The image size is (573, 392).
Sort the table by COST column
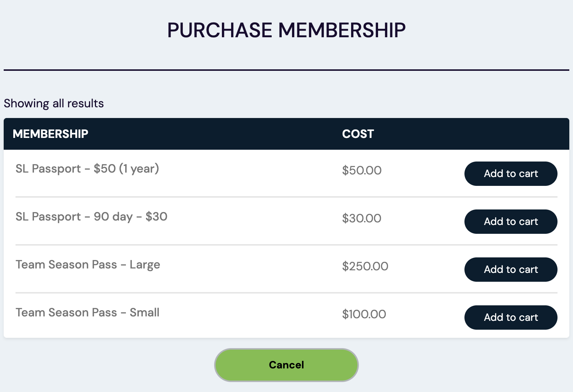click(358, 134)
